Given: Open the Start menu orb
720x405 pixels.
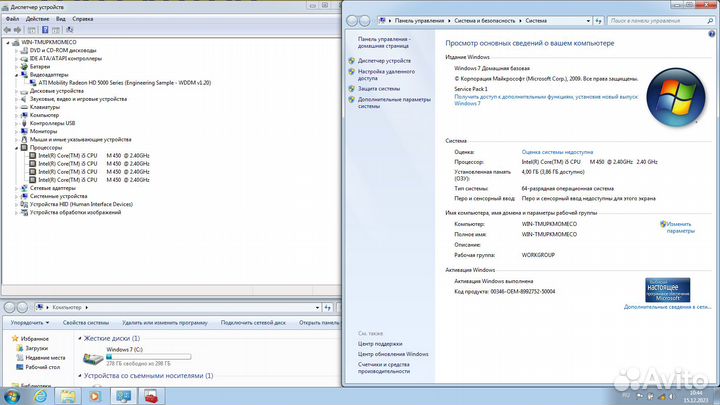Looking at the screenshot, I should pyautogui.click(x=11, y=396).
